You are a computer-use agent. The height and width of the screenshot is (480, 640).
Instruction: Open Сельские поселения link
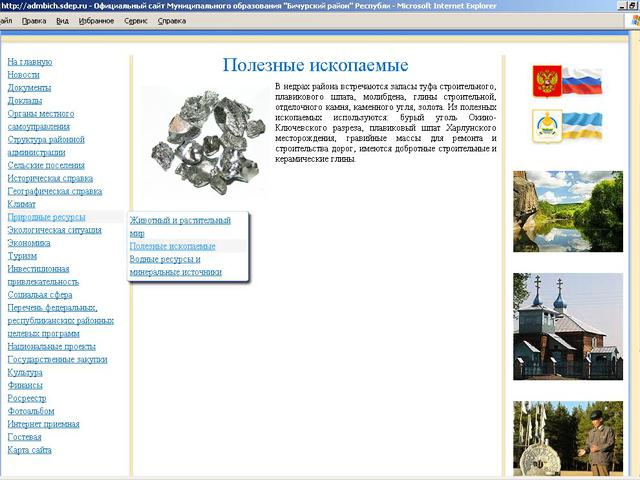click(x=46, y=165)
